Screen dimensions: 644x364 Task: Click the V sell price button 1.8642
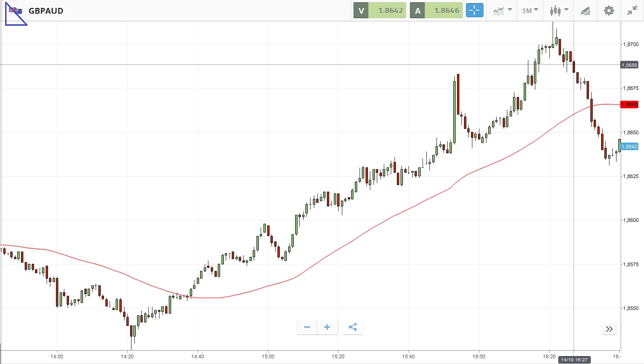(x=380, y=10)
